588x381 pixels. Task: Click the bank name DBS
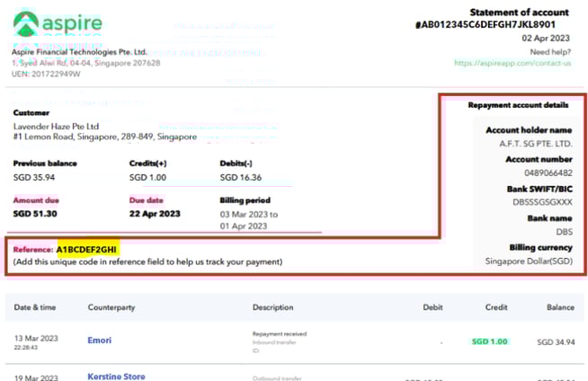click(564, 232)
